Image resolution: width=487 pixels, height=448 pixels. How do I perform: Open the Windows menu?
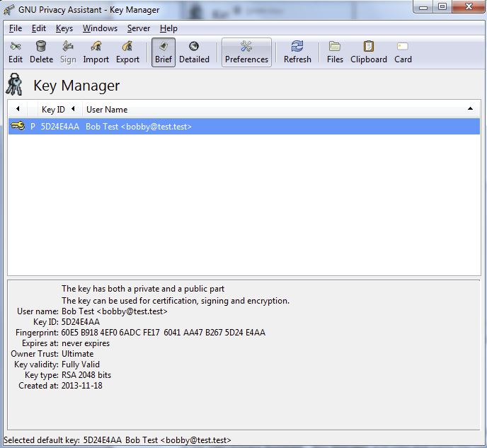[x=100, y=28]
